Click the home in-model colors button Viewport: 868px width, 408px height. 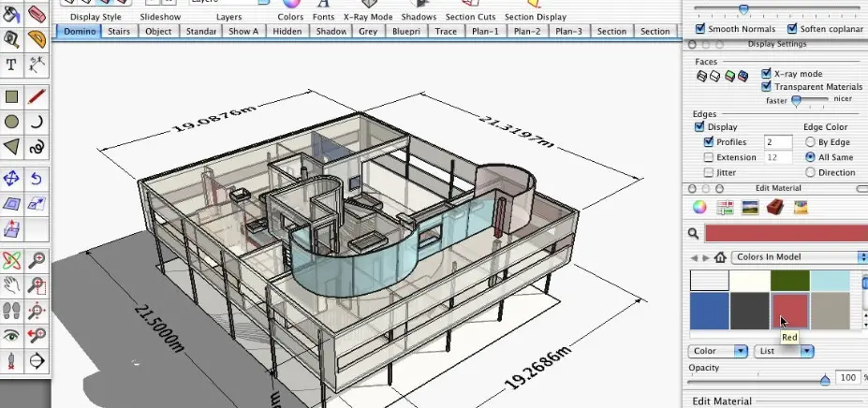coord(720,257)
